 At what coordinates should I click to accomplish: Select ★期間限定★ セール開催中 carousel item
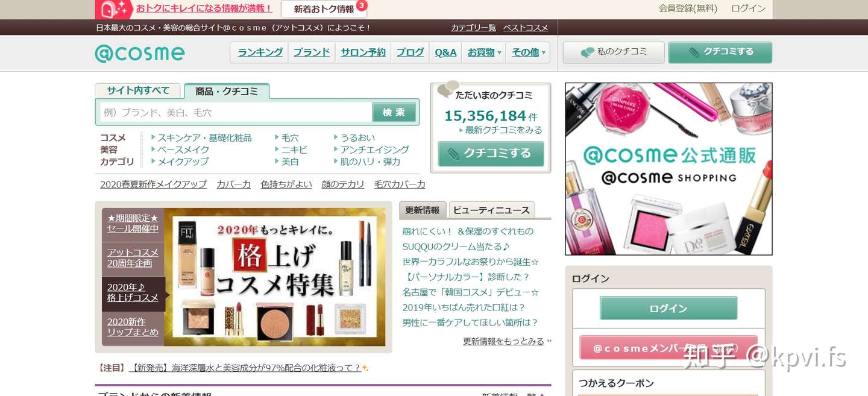(133, 224)
